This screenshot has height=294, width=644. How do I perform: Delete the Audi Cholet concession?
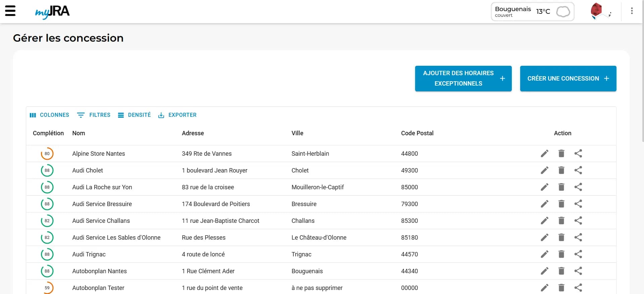561,170
